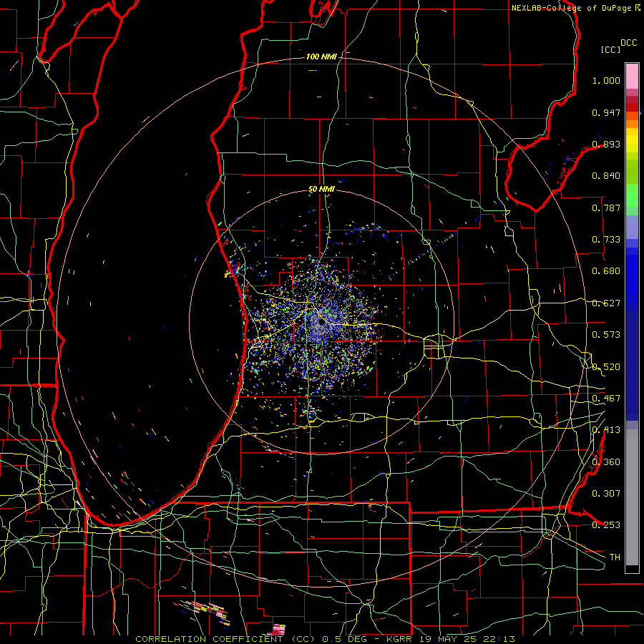Viewport: 644px width, 644px height.
Task: Click the 0.893 scale value
Action: pyautogui.click(x=606, y=144)
